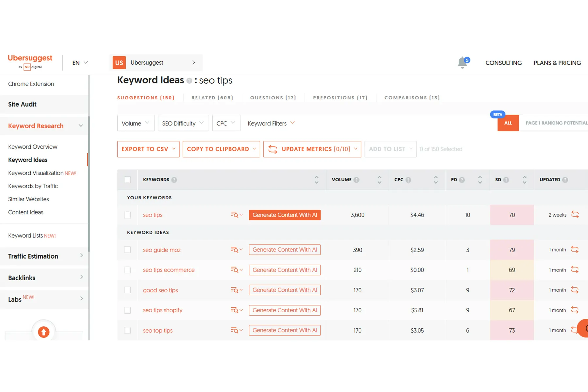Click refresh icon for seo guide moz row
This screenshot has width=588, height=392.
tap(575, 250)
